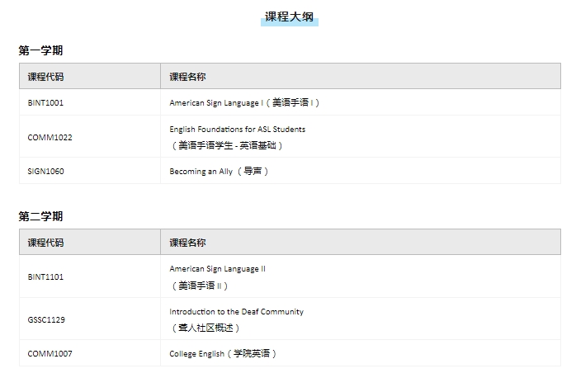Click 课程名称 header in first semester table
The width and height of the screenshot is (576, 392).
click(x=187, y=77)
